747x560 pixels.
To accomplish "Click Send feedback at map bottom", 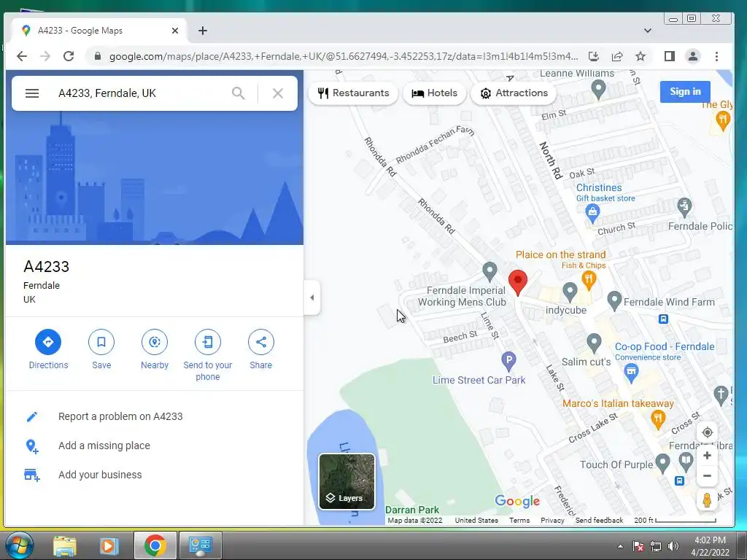I will pyautogui.click(x=599, y=521).
